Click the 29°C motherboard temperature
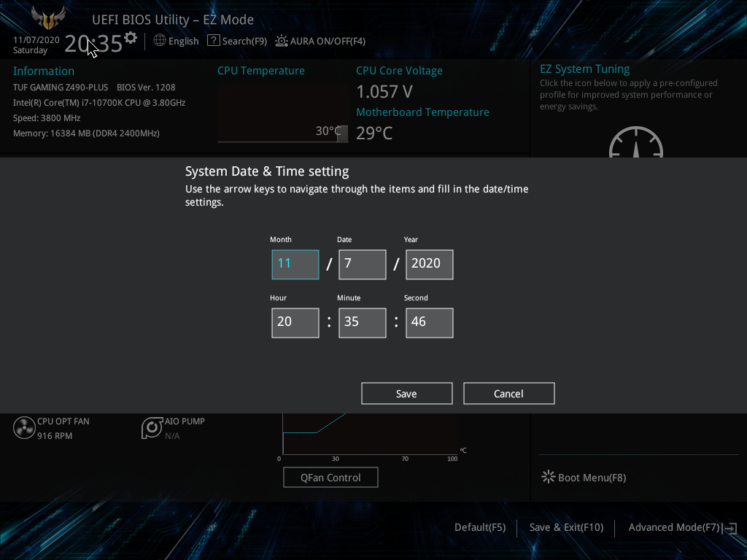This screenshot has width=747, height=560. tap(374, 133)
